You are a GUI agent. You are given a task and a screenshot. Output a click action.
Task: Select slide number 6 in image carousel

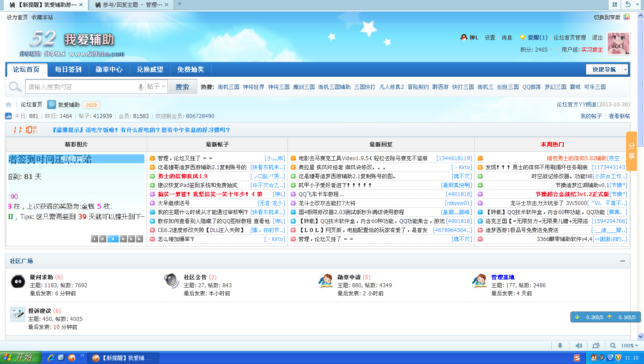click(139, 239)
